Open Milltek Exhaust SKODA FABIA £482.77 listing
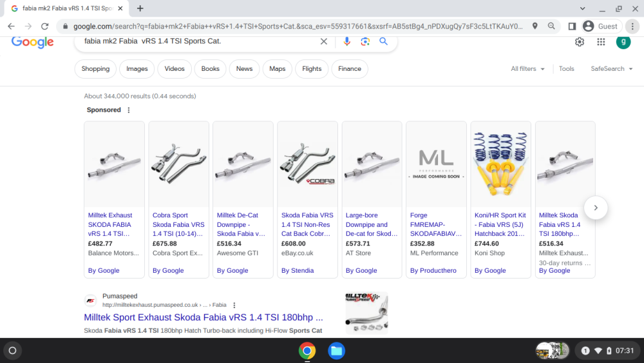 (110, 224)
